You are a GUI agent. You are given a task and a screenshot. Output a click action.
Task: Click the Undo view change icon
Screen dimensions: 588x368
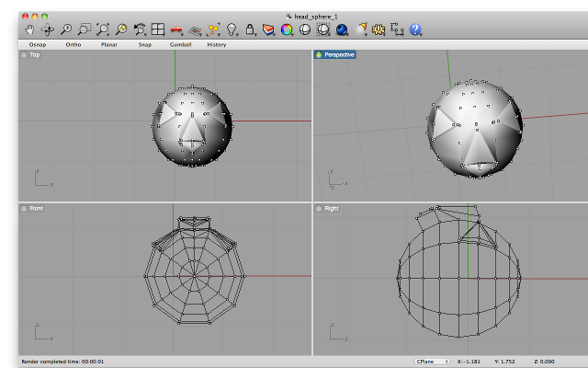point(140,29)
